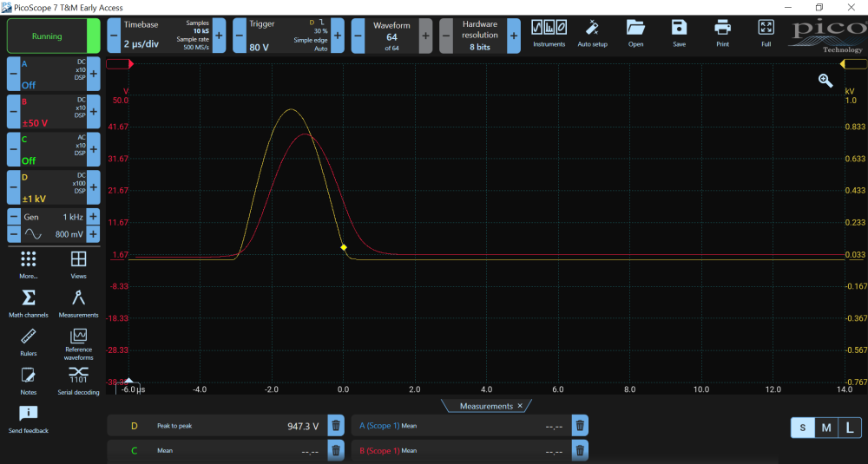Decrease channel A range with minus

pyautogui.click(x=13, y=74)
